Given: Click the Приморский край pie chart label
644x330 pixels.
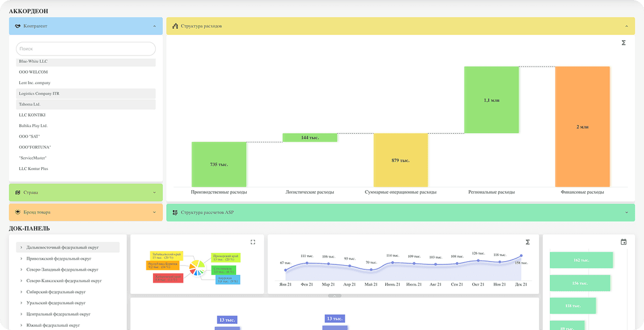Looking at the screenshot, I should click(x=226, y=258).
